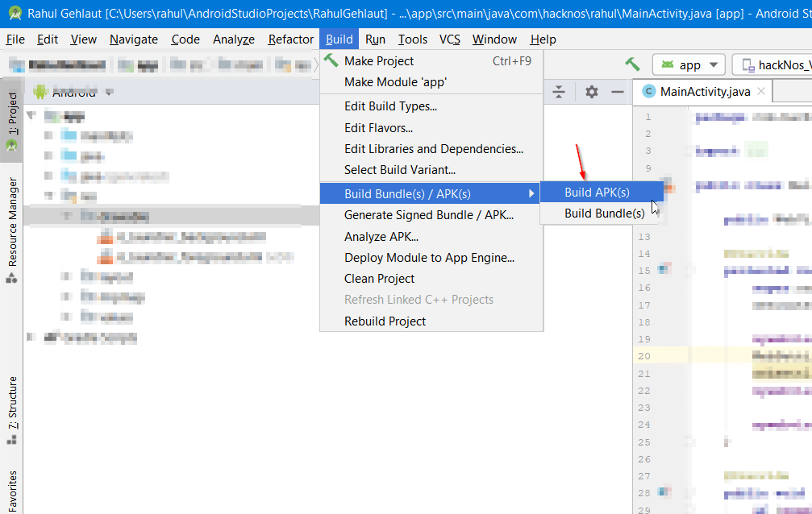Open the Project view type dropdown arrow
The width and height of the screenshot is (812, 514).
[110, 93]
